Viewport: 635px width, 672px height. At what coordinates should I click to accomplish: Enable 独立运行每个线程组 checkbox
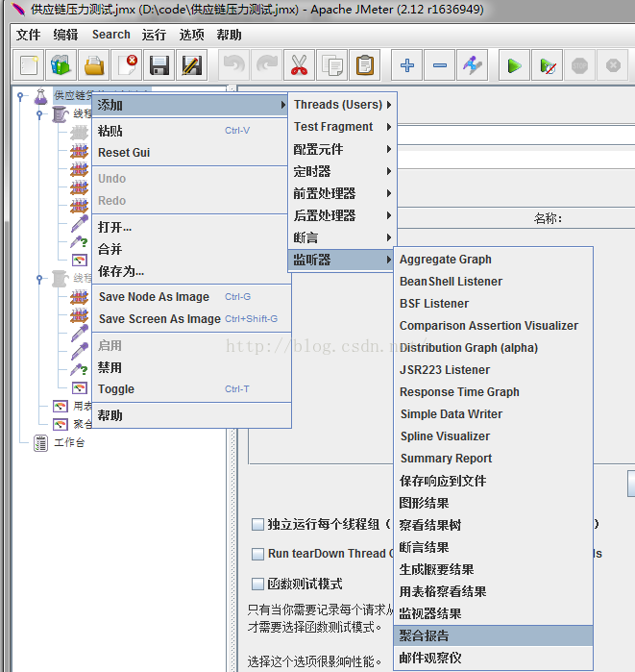(x=257, y=524)
